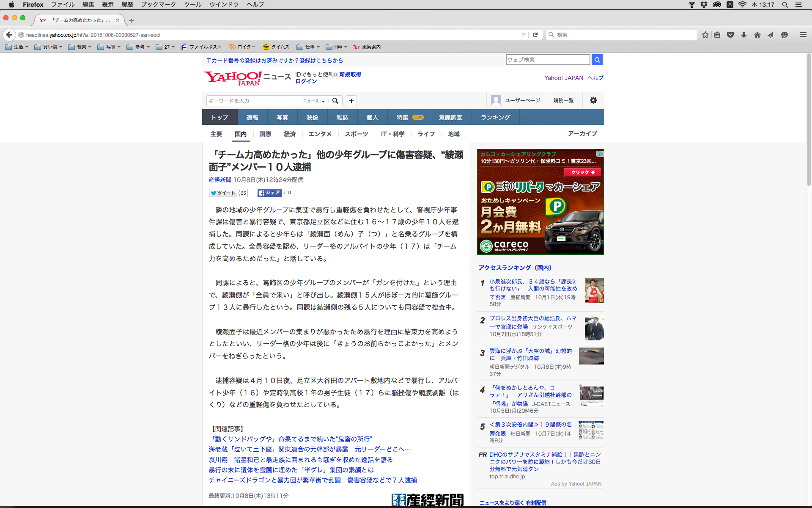Click the ツイート share button
Screen dimensions: 812x508
pyautogui.click(x=223, y=193)
